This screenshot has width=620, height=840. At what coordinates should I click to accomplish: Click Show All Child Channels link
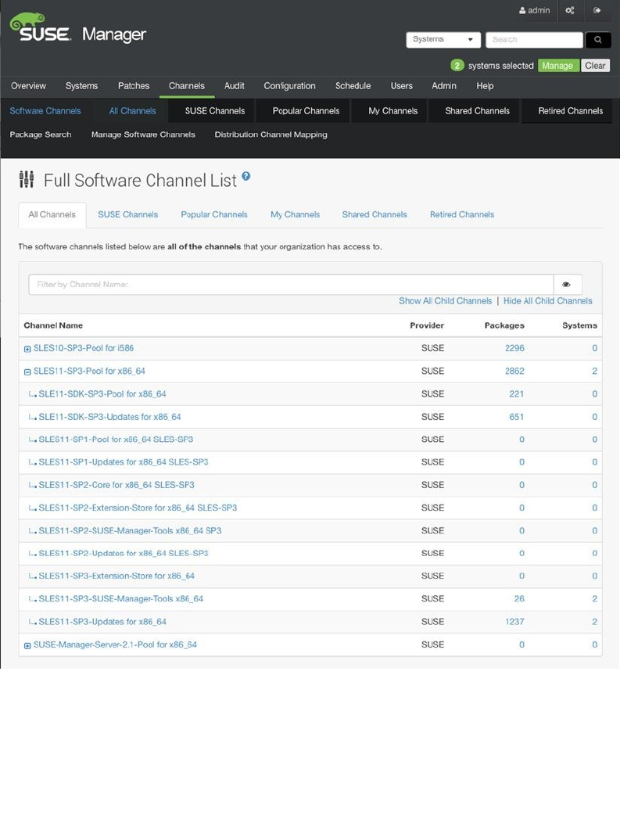[446, 301]
